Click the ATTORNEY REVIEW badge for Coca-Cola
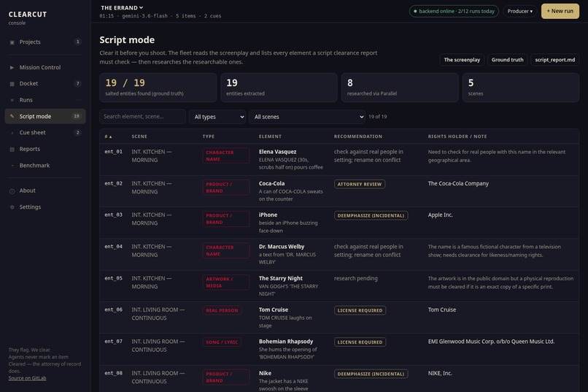The height and width of the screenshot is (392, 588). click(x=359, y=184)
